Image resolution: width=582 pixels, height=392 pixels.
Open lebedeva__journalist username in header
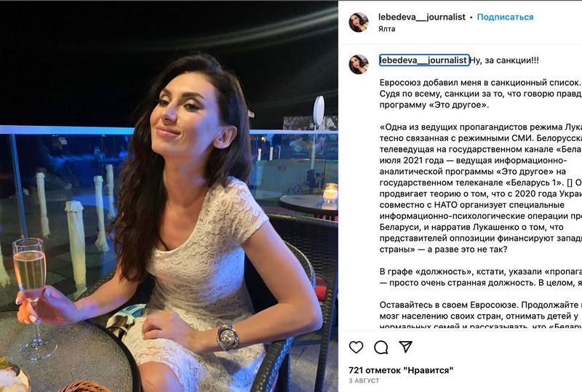coord(422,17)
